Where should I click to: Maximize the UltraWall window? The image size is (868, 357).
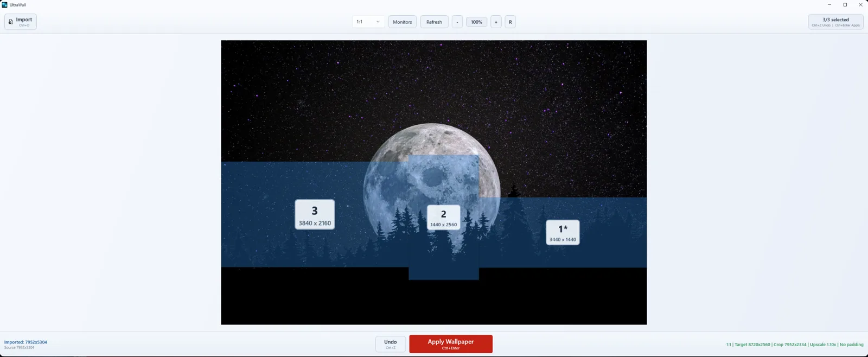pos(845,4)
